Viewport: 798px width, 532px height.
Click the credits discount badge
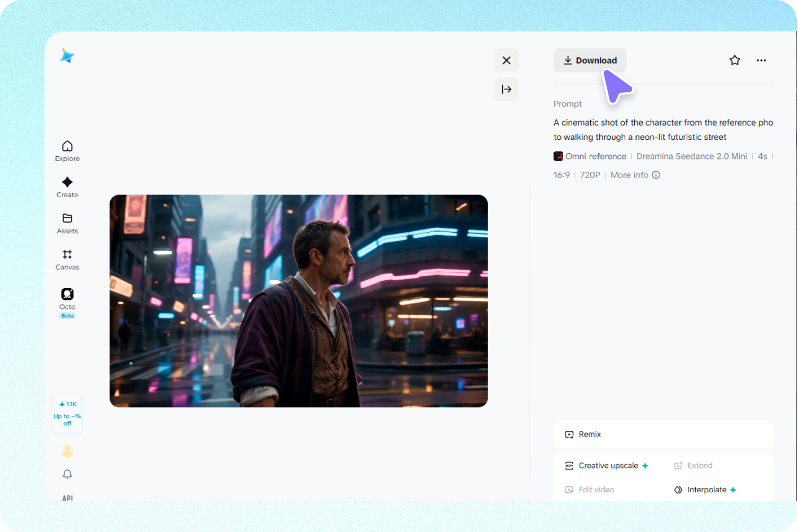pyautogui.click(x=67, y=414)
